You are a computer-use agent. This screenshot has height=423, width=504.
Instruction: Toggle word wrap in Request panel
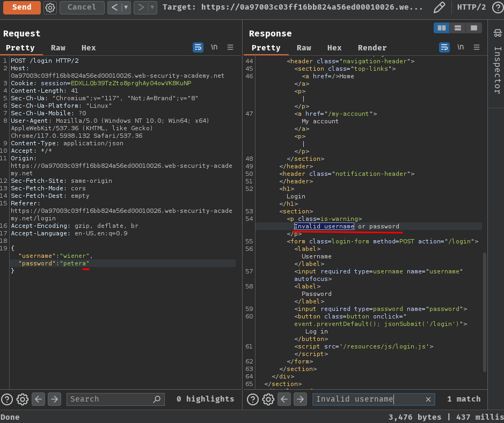[198, 48]
